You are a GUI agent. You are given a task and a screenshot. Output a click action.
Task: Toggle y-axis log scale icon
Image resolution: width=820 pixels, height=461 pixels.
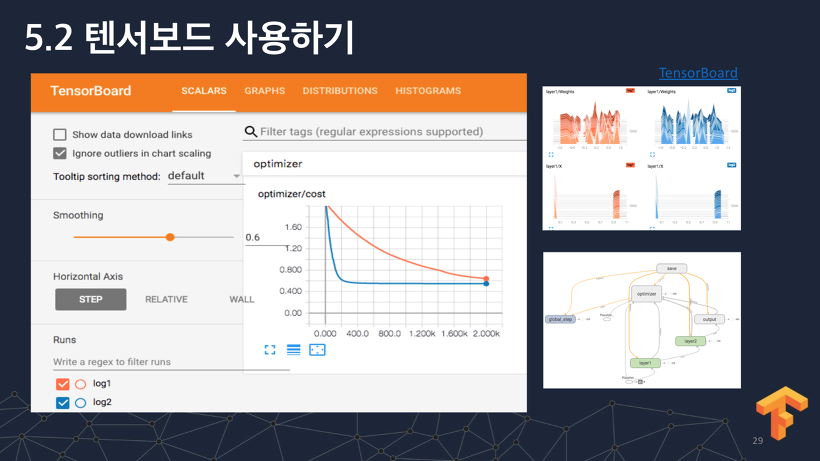point(293,350)
